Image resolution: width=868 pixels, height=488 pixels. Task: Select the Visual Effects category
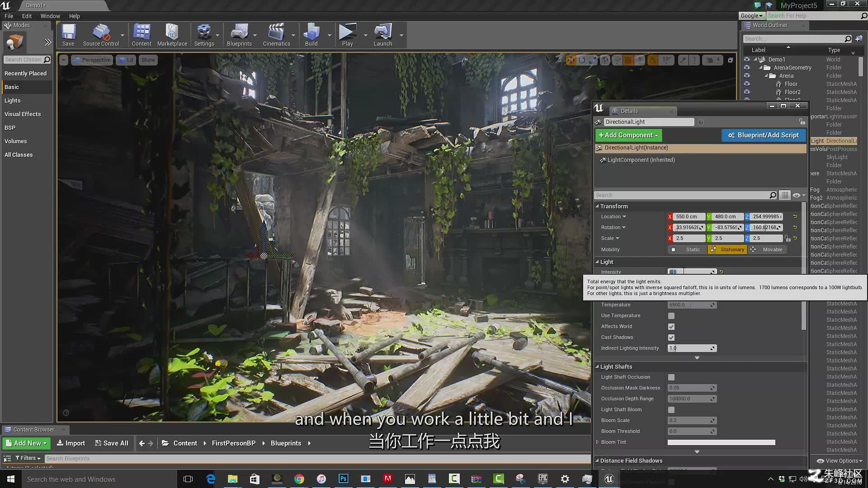click(27, 114)
